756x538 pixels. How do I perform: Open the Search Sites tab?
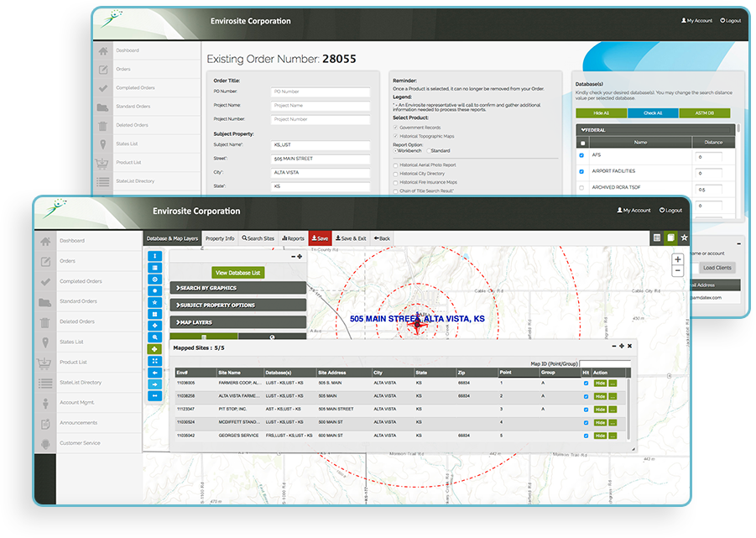pos(258,238)
